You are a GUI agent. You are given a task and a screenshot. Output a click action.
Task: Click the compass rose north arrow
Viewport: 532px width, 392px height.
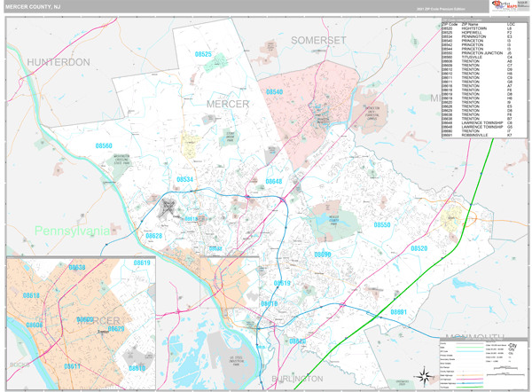tap(424, 376)
